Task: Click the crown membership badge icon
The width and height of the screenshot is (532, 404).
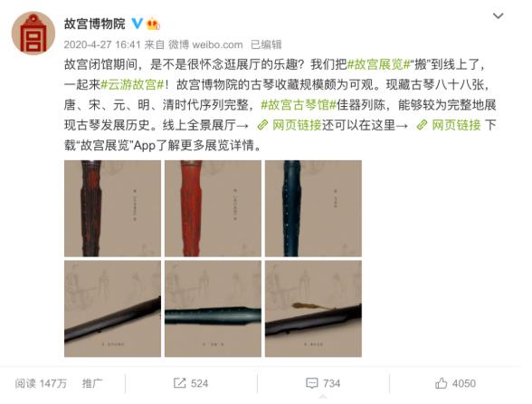Action: click(153, 24)
